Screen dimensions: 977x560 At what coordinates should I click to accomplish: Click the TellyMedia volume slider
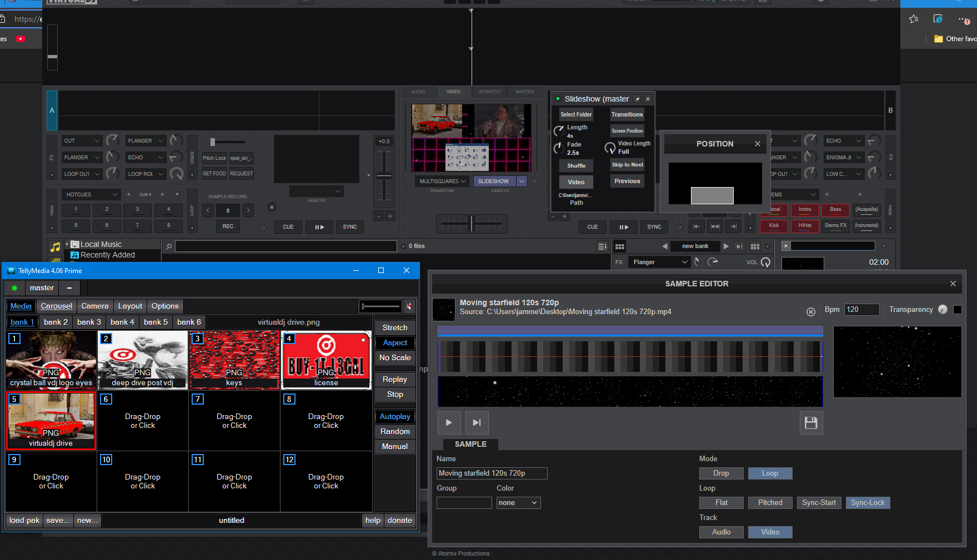pyautogui.click(x=380, y=306)
